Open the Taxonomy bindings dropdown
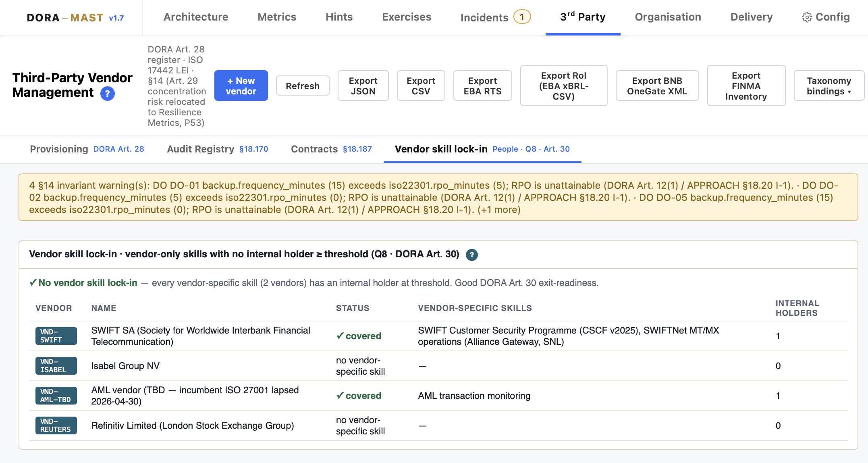Image resolution: width=868 pixels, height=463 pixels. pos(829,86)
